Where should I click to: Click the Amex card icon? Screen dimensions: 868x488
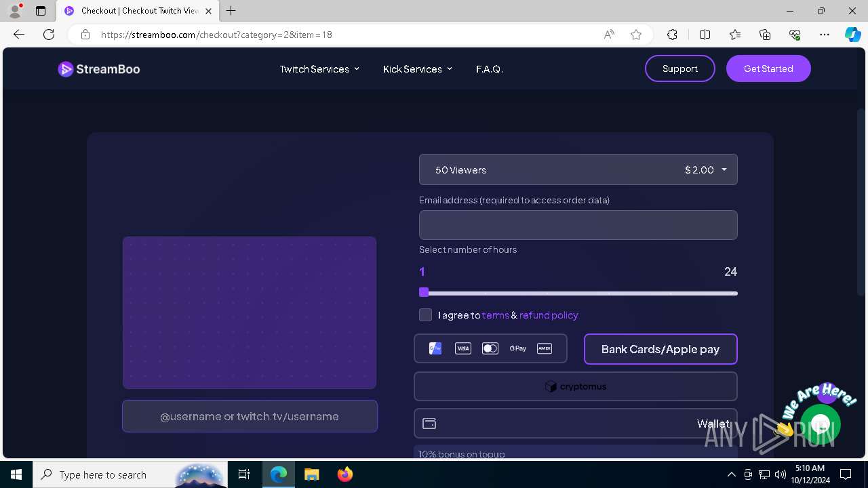tap(545, 348)
